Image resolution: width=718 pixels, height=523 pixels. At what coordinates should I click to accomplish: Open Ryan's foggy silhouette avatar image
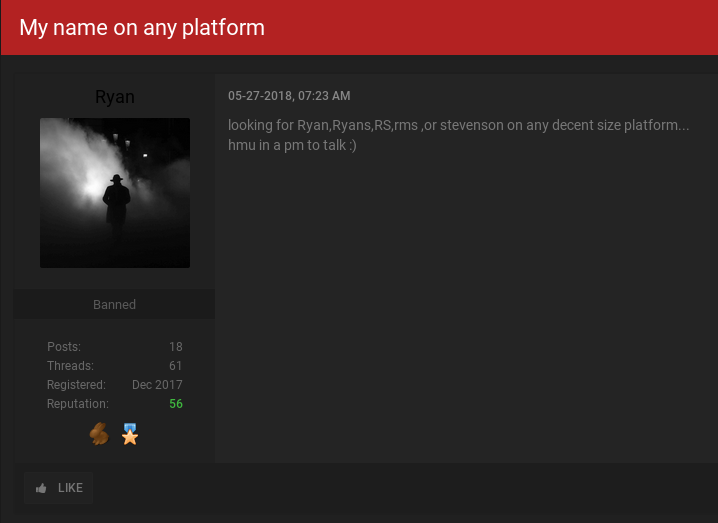(x=115, y=193)
